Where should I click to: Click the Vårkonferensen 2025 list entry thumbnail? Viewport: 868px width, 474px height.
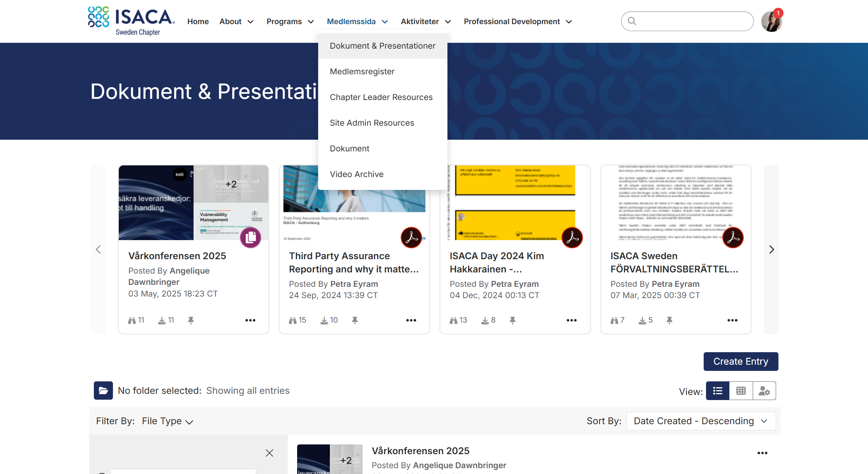click(330, 459)
